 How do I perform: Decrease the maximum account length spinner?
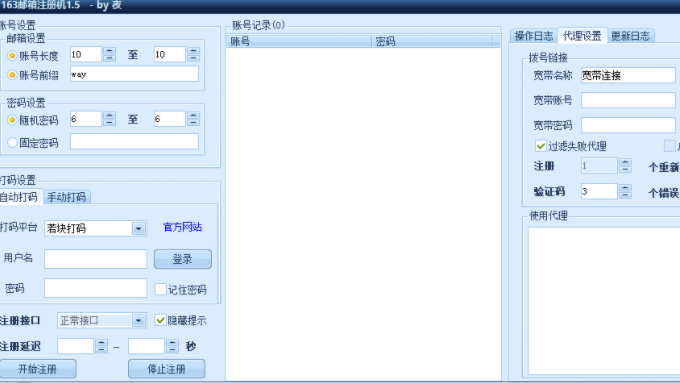pyautogui.click(x=193, y=58)
